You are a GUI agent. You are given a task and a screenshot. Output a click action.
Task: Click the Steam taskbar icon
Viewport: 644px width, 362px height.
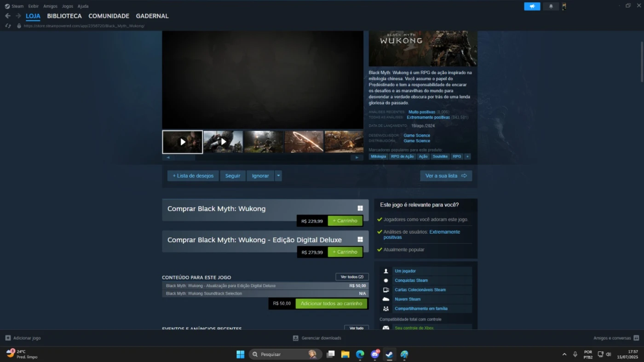(389, 354)
